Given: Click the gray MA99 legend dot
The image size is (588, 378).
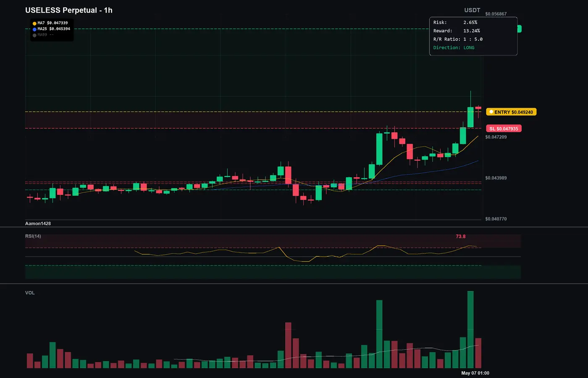Looking at the screenshot, I should (34, 35).
